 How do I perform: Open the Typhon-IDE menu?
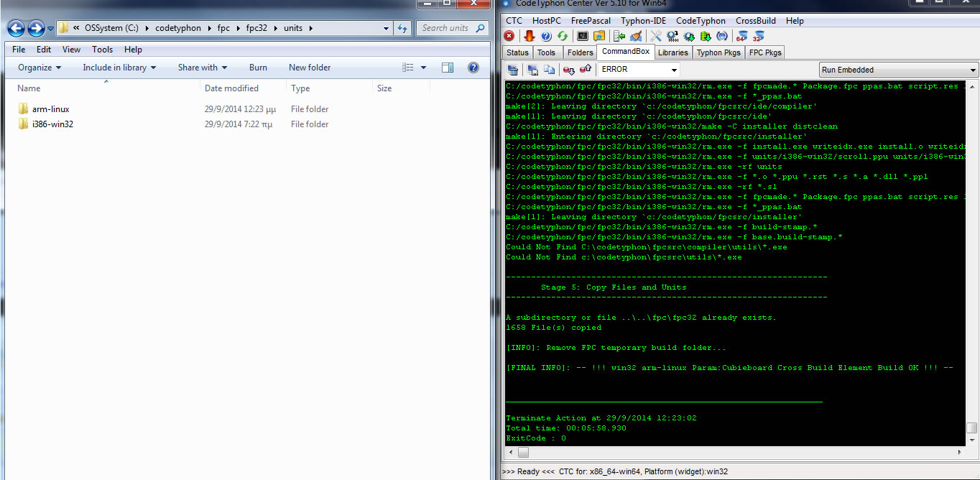644,21
